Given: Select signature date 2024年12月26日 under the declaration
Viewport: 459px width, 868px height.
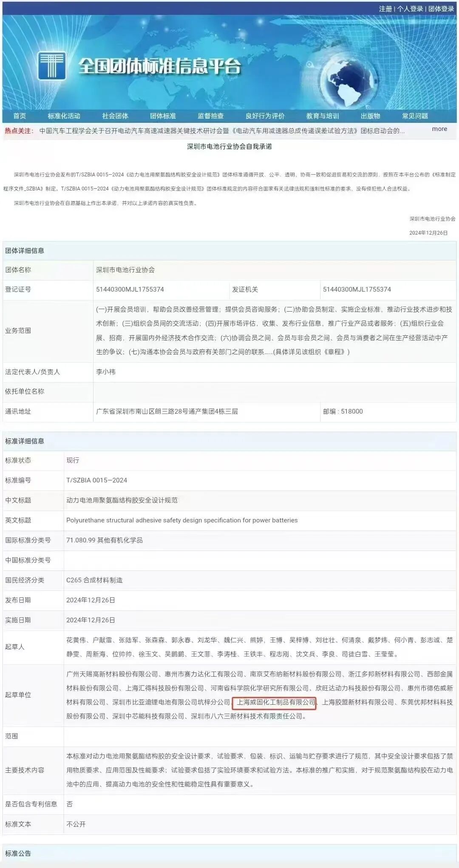Looking at the screenshot, I should [x=428, y=233].
